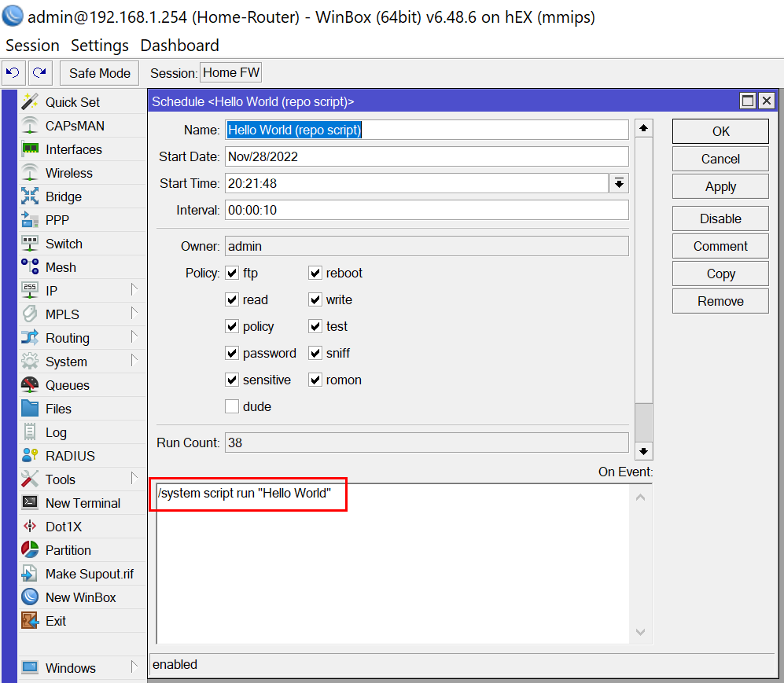Open the Dashboard menu
The image size is (784, 683).
pyautogui.click(x=179, y=46)
